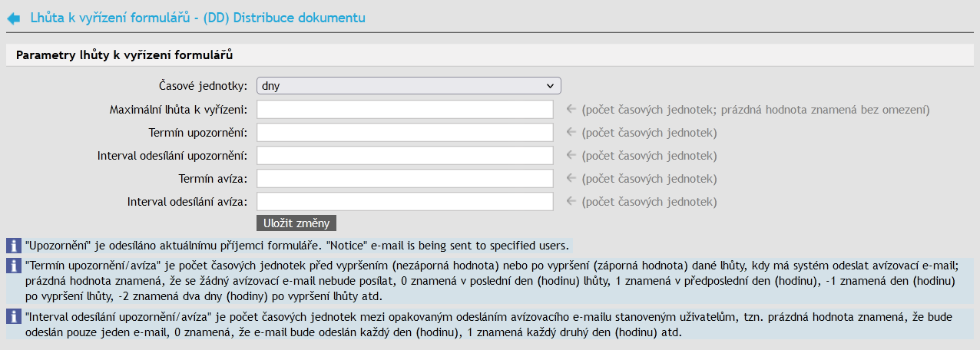Viewport: 980px width, 350px height.
Task: Click the Parametry lhůty section header
Action: click(x=124, y=55)
